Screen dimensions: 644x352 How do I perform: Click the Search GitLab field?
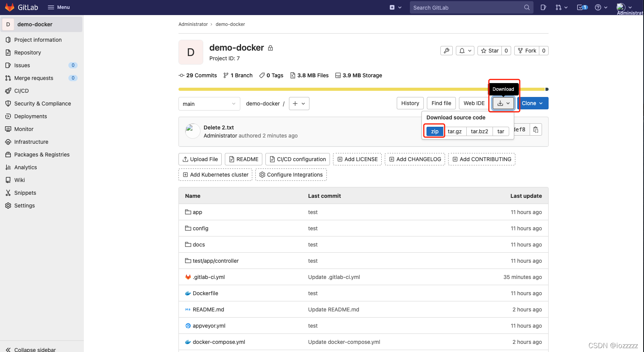click(x=471, y=7)
